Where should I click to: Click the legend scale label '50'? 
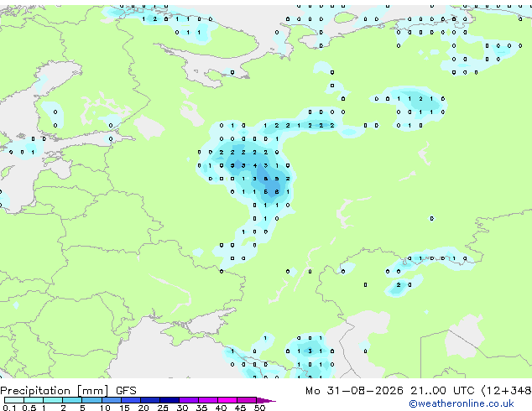coord(259,408)
